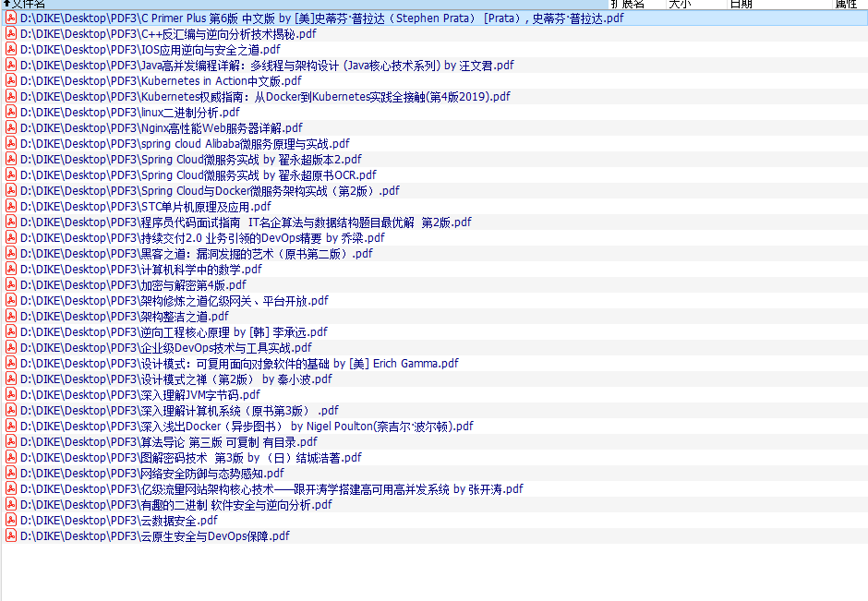Click PDF icon for 翟永超版本2.pdf row

click(x=10, y=159)
